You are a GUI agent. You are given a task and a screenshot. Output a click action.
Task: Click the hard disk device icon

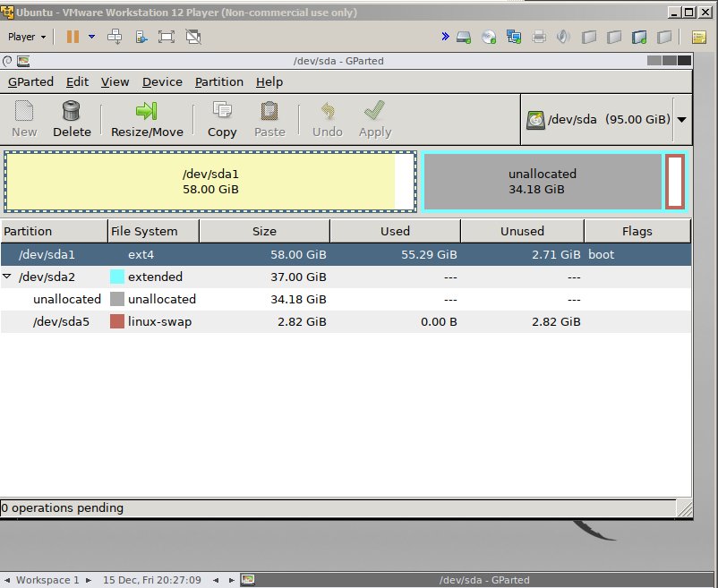464,37
